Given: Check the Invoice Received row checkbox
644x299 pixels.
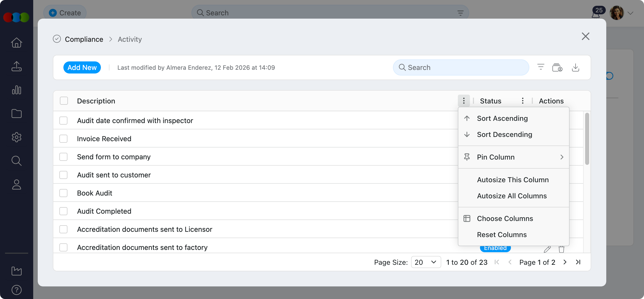Looking at the screenshot, I should (x=63, y=138).
